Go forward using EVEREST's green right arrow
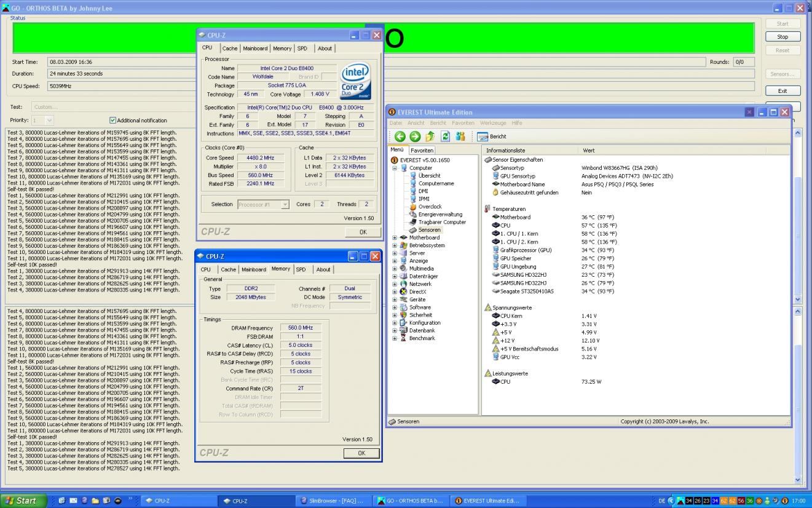 click(x=415, y=137)
